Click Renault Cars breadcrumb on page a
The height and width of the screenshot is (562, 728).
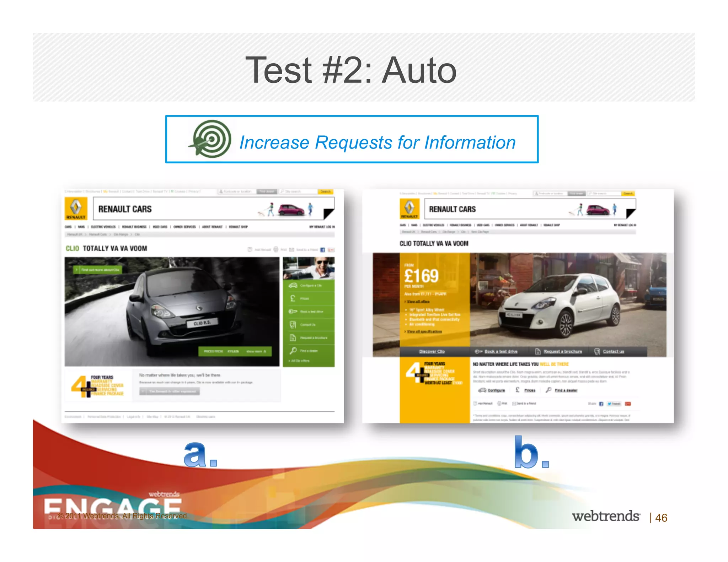click(x=98, y=234)
